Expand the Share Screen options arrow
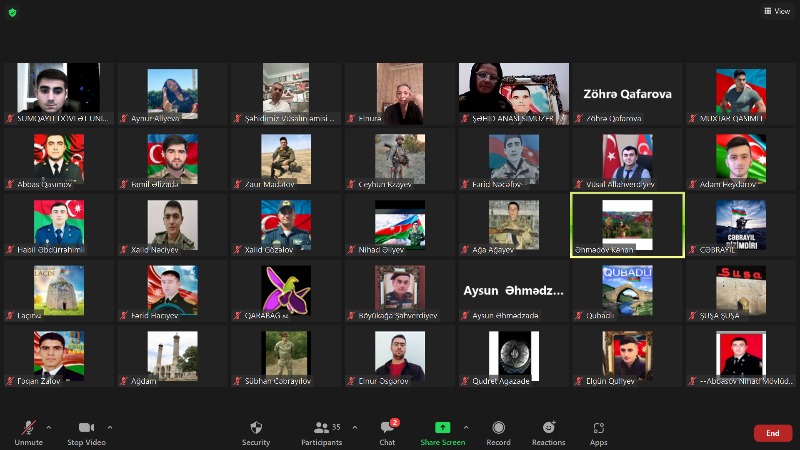This screenshot has width=800, height=450. point(466,427)
